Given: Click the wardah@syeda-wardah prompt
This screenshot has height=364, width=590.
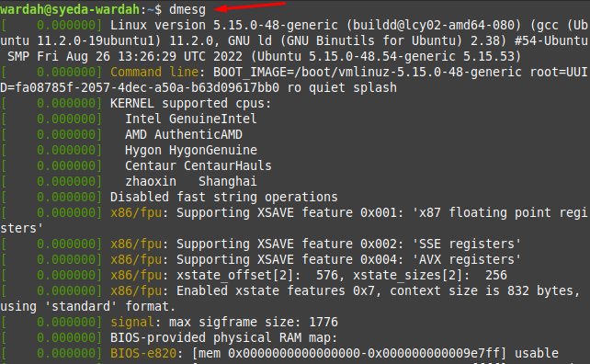Looking at the screenshot, I should (70, 9).
